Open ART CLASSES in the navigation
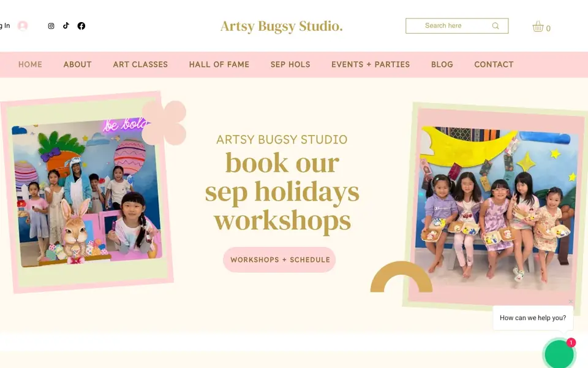This screenshot has height=368, width=588. coord(140,64)
